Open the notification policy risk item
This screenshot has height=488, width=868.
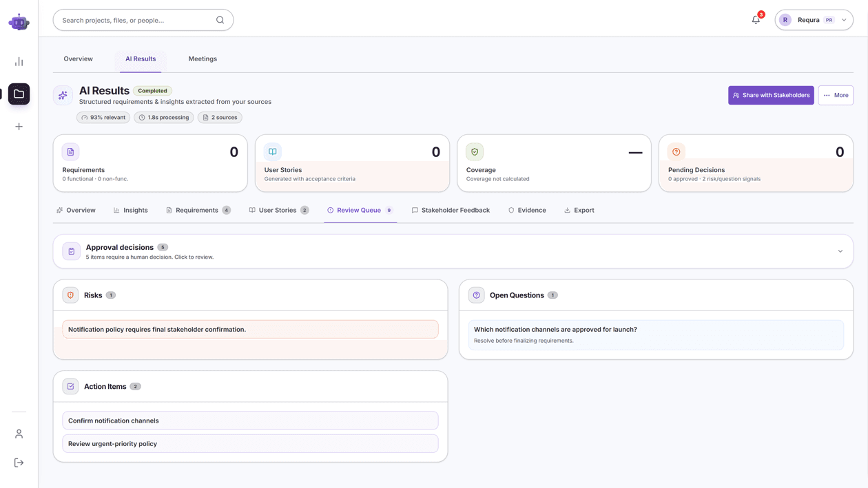coord(250,329)
